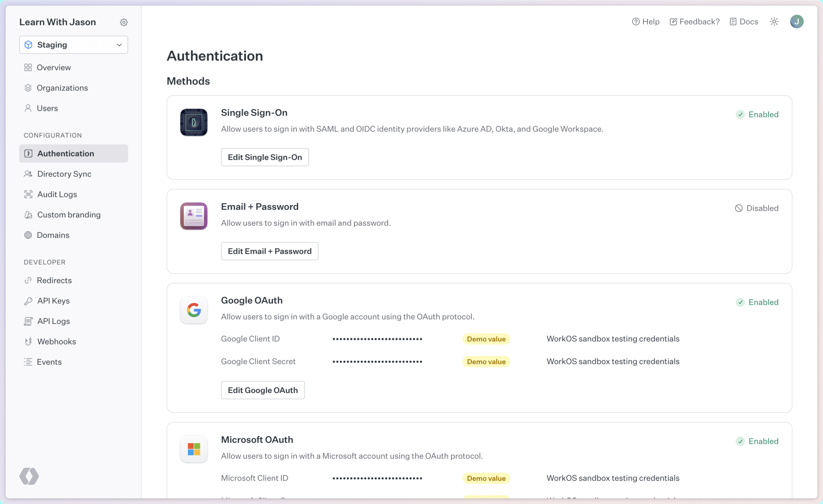Click the WorkOS logo at sidebar bottom

29,476
